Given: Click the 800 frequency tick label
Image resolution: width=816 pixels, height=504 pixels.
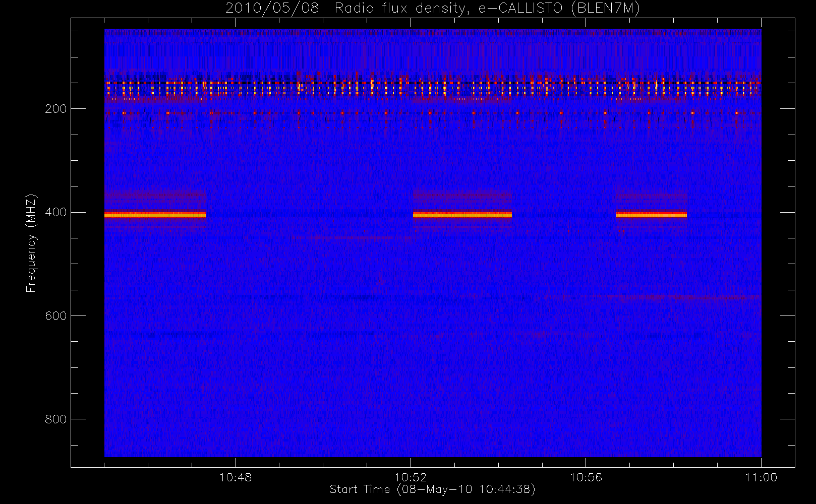Looking at the screenshot, I should tap(55, 419).
